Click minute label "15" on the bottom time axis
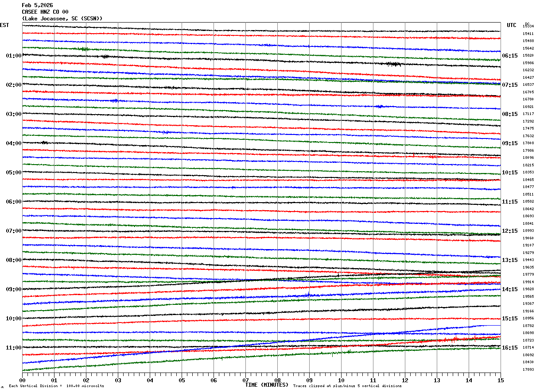The image size is (536, 392). (501, 380)
